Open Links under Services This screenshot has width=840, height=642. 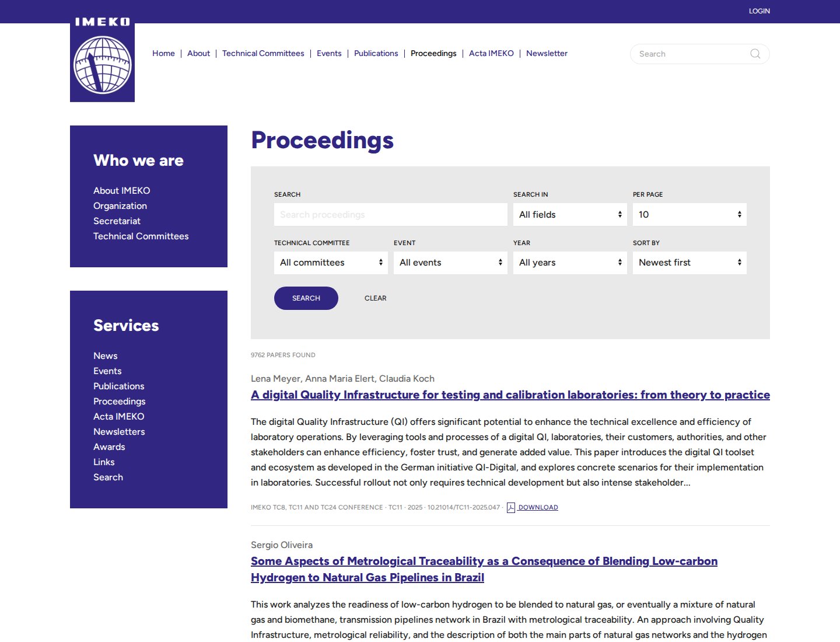tap(104, 462)
